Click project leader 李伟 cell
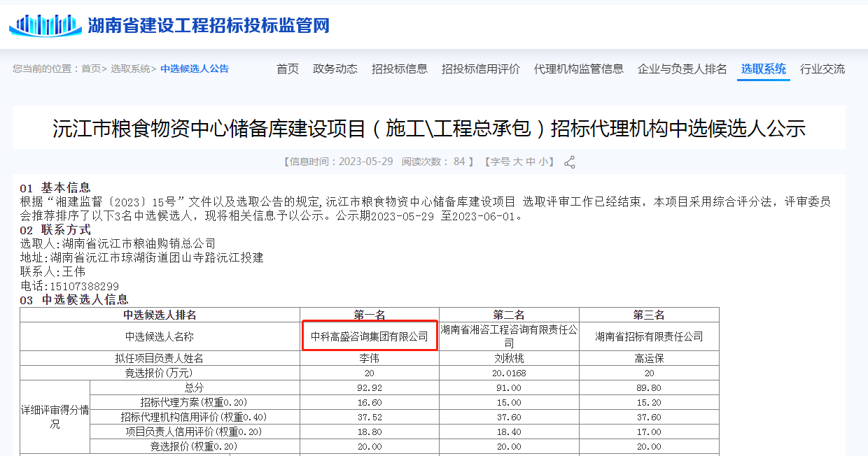Image resolution: width=868 pixels, height=456 pixels. pyautogui.click(x=370, y=358)
